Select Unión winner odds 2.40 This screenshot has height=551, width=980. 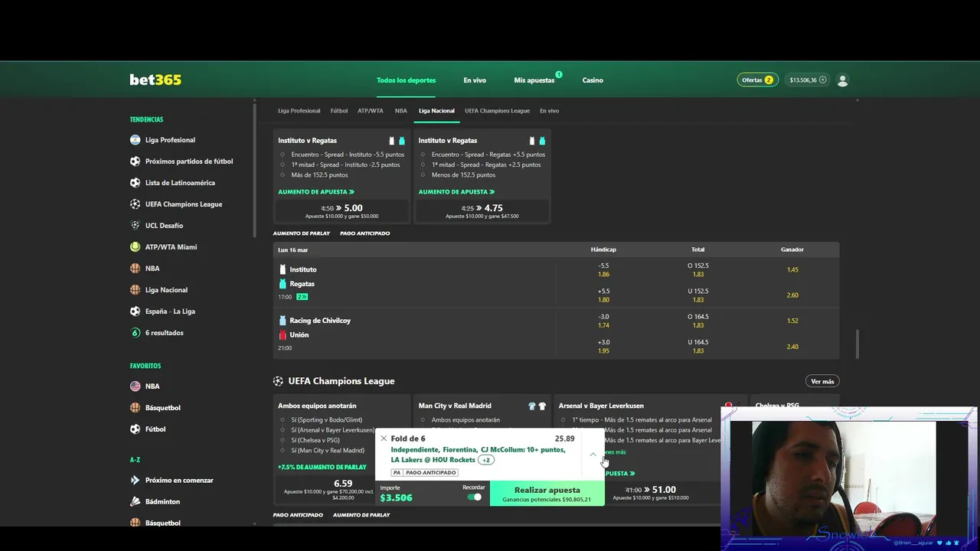(x=792, y=347)
